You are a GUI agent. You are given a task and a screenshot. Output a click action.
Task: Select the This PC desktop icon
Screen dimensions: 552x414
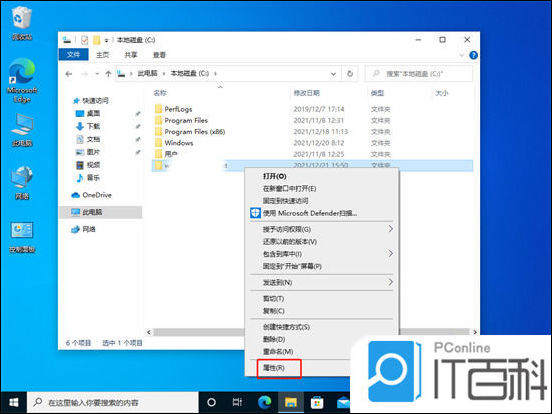pos(22,130)
